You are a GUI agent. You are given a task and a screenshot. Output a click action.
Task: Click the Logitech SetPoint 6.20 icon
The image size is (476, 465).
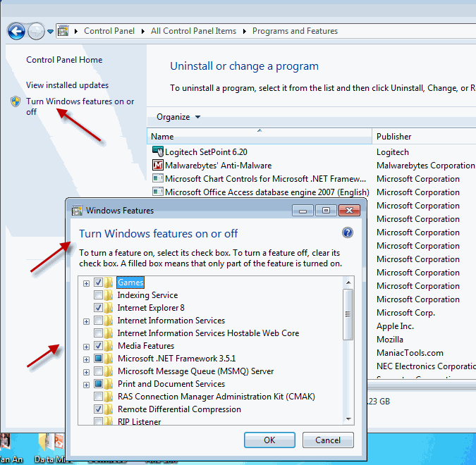tap(158, 151)
